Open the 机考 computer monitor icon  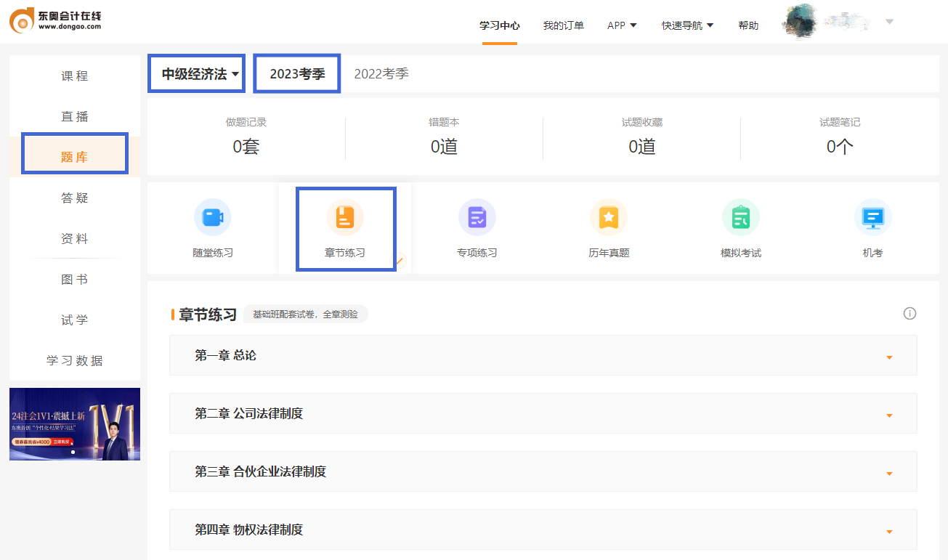[872, 217]
